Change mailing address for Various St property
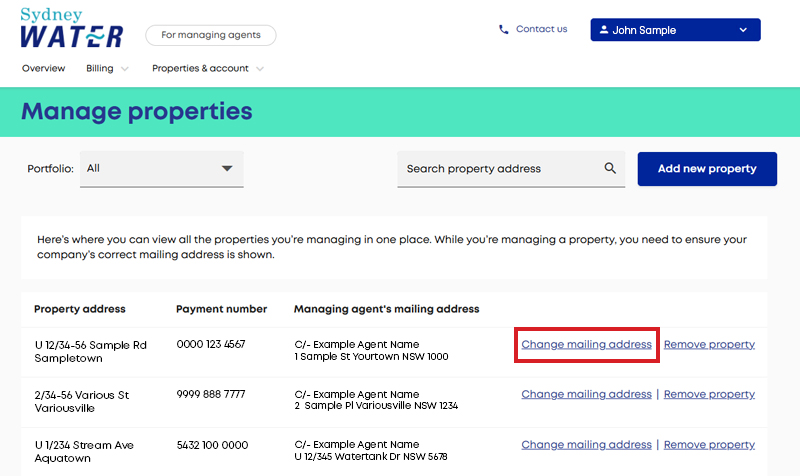The width and height of the screenshot is (800, 476). tap(586, 395)
